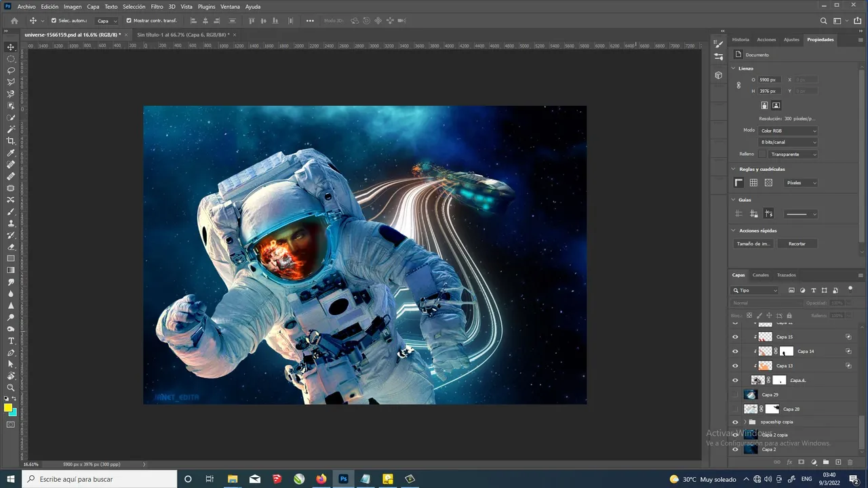Hide the Capa 2 layer

[735, 449]
